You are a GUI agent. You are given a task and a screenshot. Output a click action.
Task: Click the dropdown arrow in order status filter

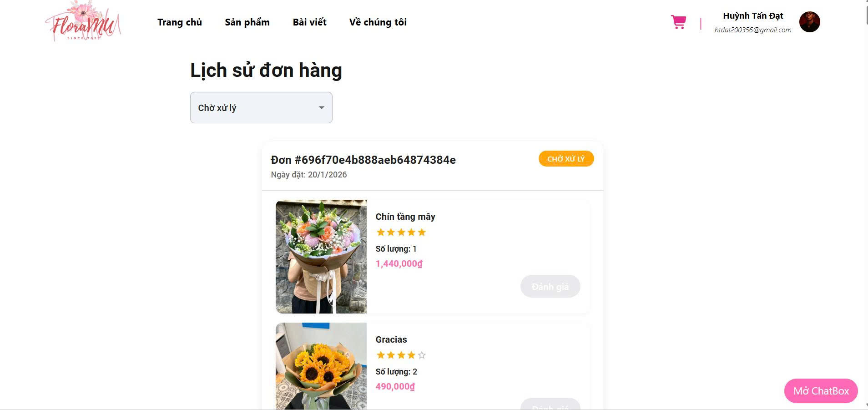tap(322, 108)
